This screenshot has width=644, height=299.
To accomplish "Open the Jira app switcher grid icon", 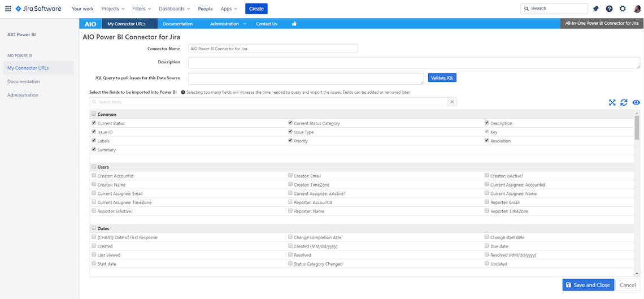I will (x=8, y=8).
